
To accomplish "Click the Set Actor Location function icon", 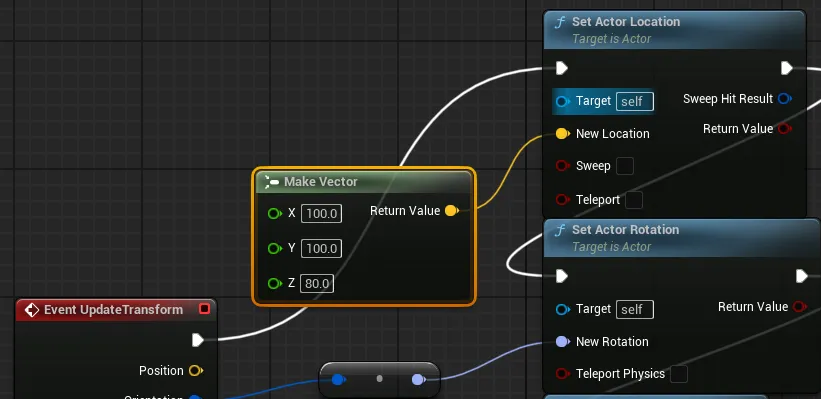I will [x=560, y=22].
